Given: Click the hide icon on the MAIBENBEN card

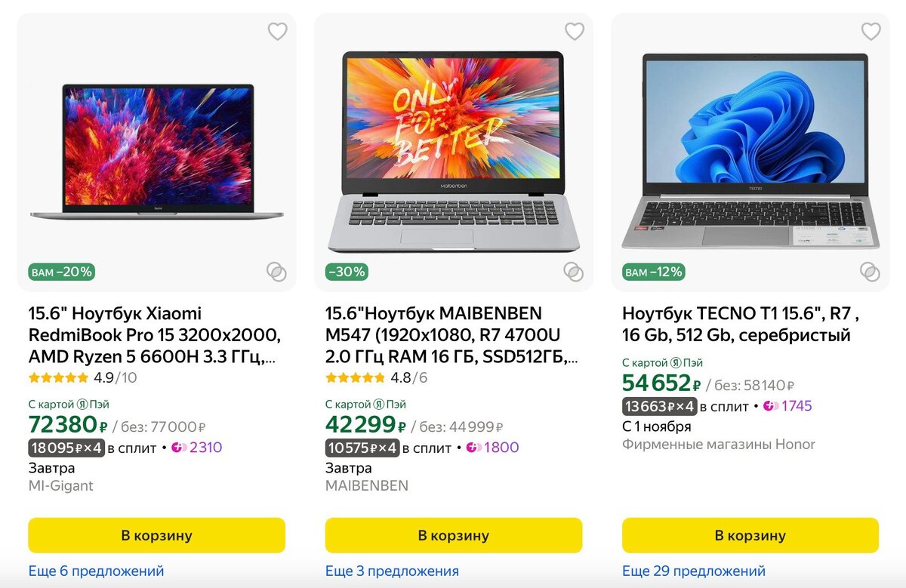Looking at the screenshot, I should pyautogui.click(x=575, y=272).
